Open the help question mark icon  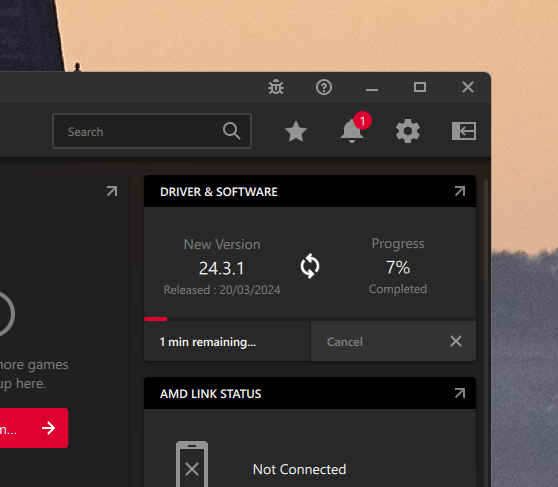[x=324, y=87]
